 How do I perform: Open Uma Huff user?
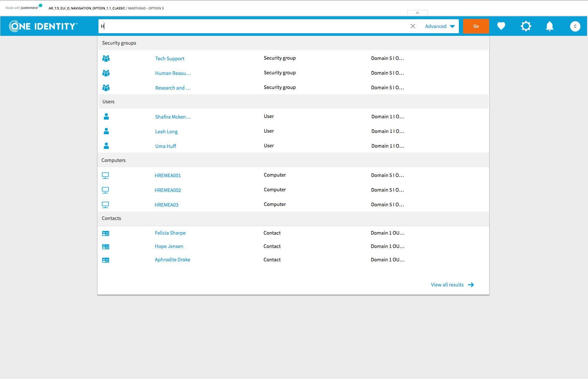[x=166, y=146]
